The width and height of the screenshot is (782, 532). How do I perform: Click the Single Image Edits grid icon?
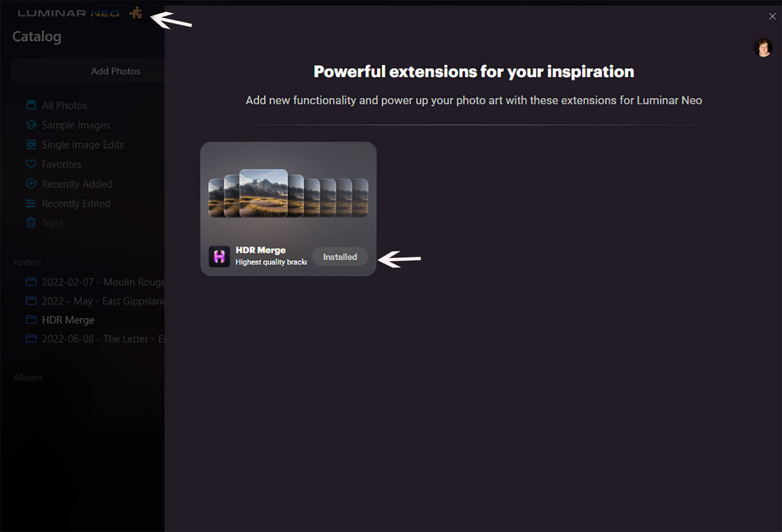pos(31,145)
